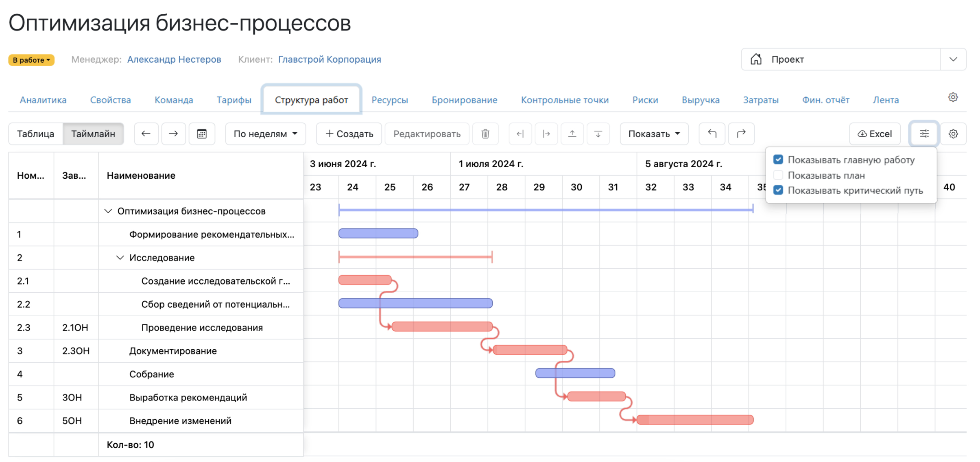
Task: Click the 'В работе' status badge
Action: coord(31,59)
